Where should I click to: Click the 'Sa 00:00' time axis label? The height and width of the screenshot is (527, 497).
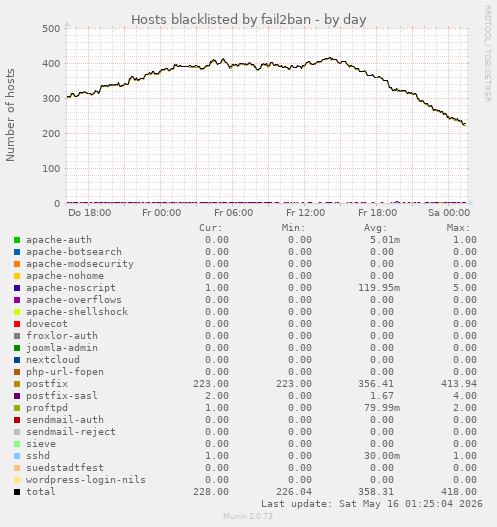(449, 213)
